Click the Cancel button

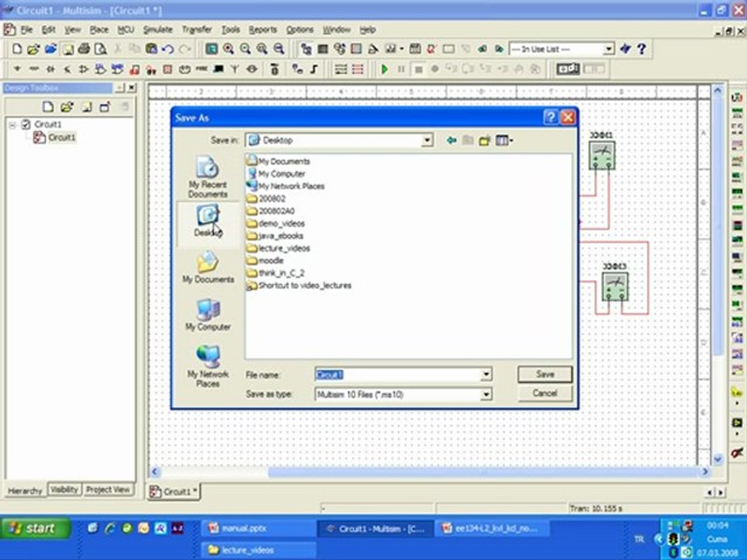point(545,394)
